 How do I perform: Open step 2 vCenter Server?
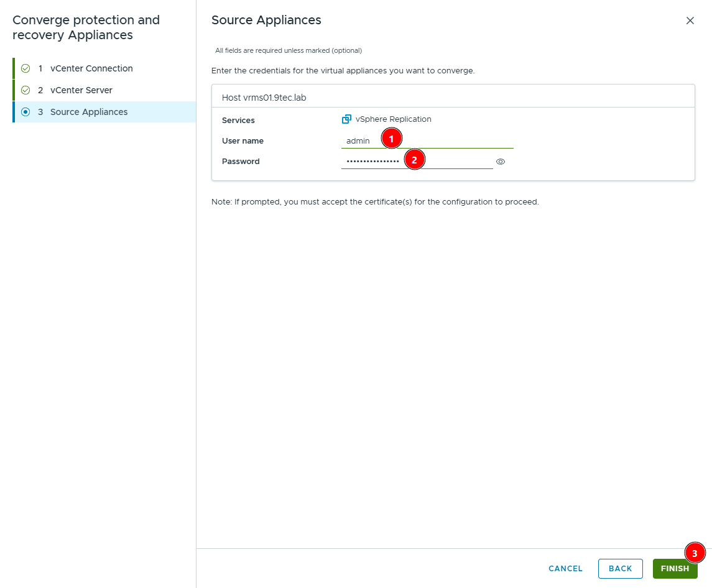click(104, 90)
